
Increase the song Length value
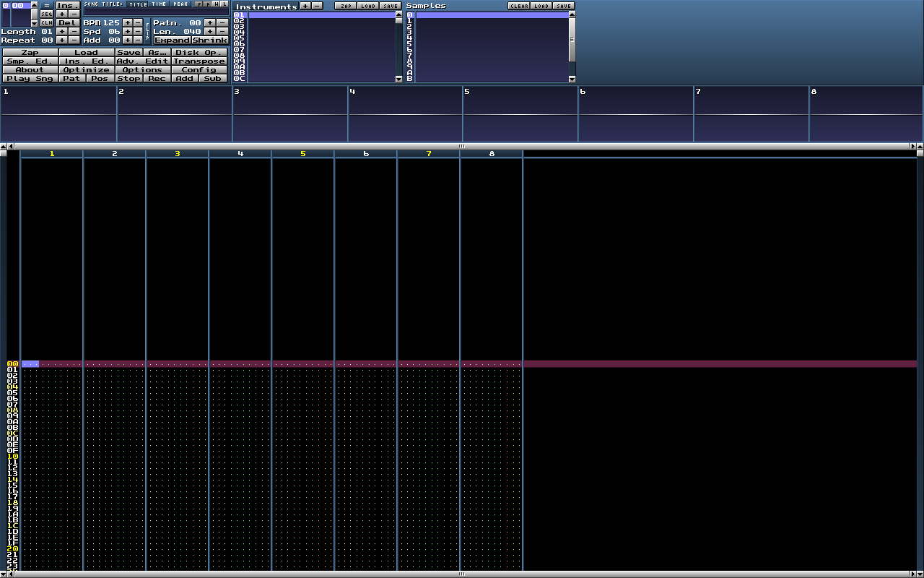coord(62,31)
